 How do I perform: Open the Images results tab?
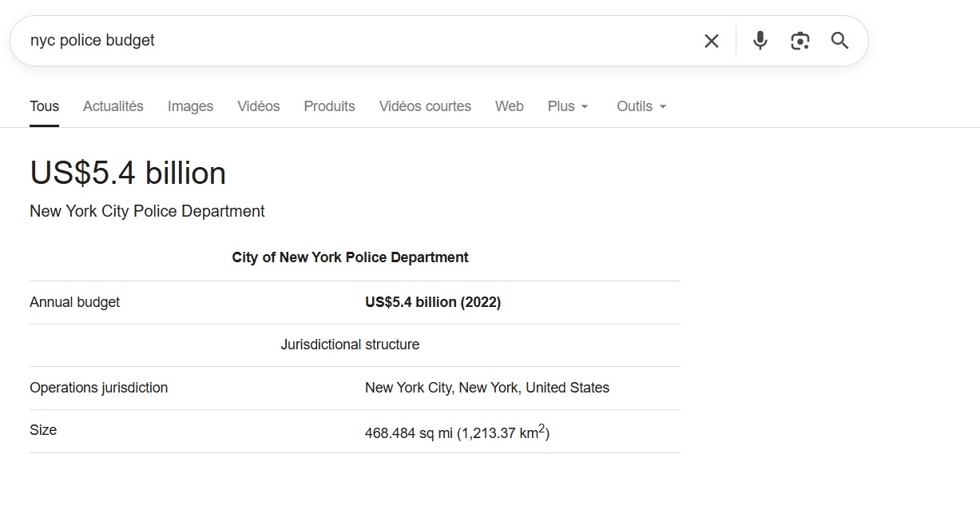pos(190,106)
